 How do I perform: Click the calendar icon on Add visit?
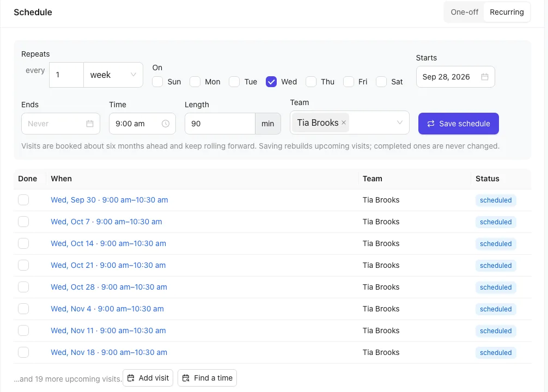click(x=131, y=378)
